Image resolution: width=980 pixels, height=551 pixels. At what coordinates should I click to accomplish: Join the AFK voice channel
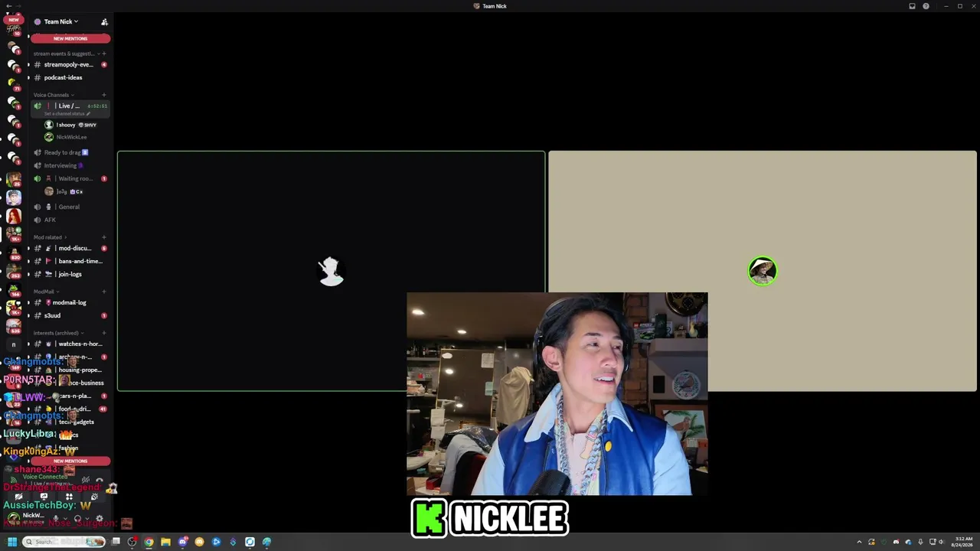tap(69, 220)
